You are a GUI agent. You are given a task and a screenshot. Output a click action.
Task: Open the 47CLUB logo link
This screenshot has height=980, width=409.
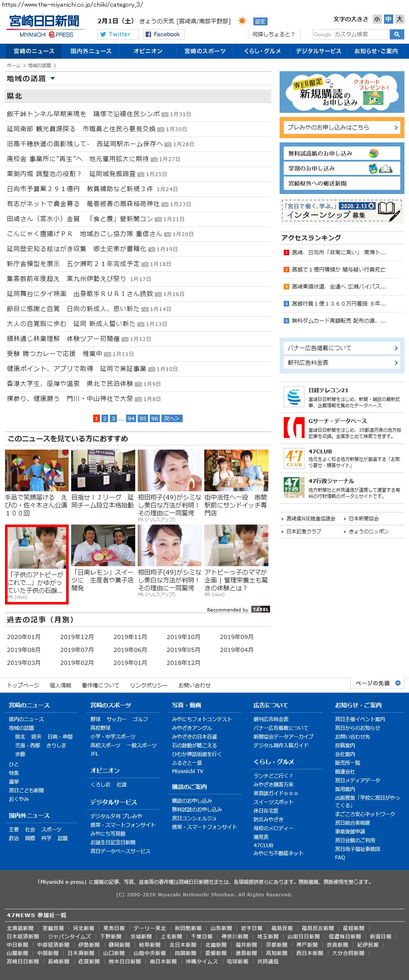294,458
